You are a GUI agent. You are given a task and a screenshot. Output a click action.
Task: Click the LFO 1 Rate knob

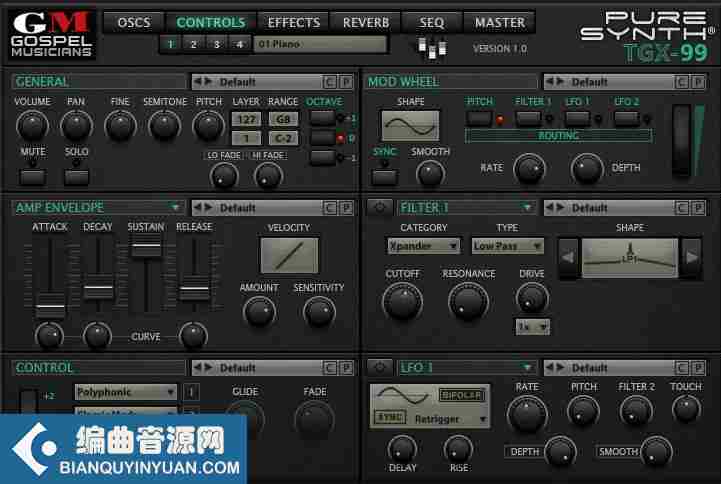(527, 414)
